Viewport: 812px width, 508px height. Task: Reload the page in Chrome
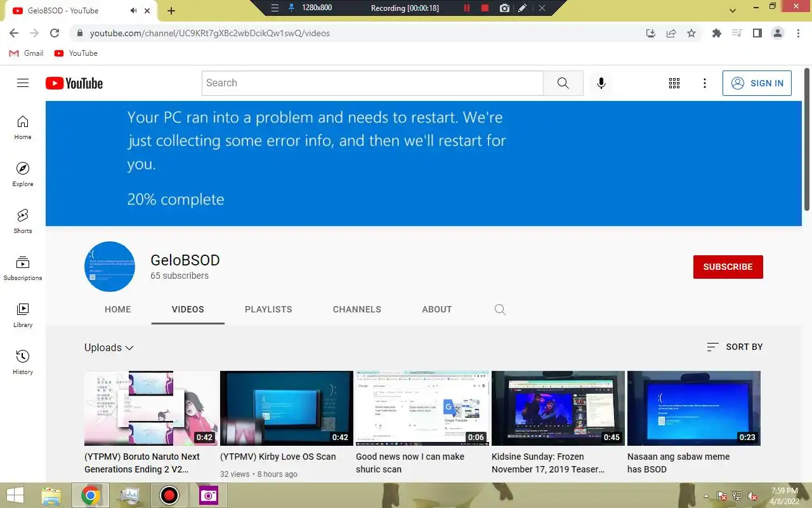point(55,33)
